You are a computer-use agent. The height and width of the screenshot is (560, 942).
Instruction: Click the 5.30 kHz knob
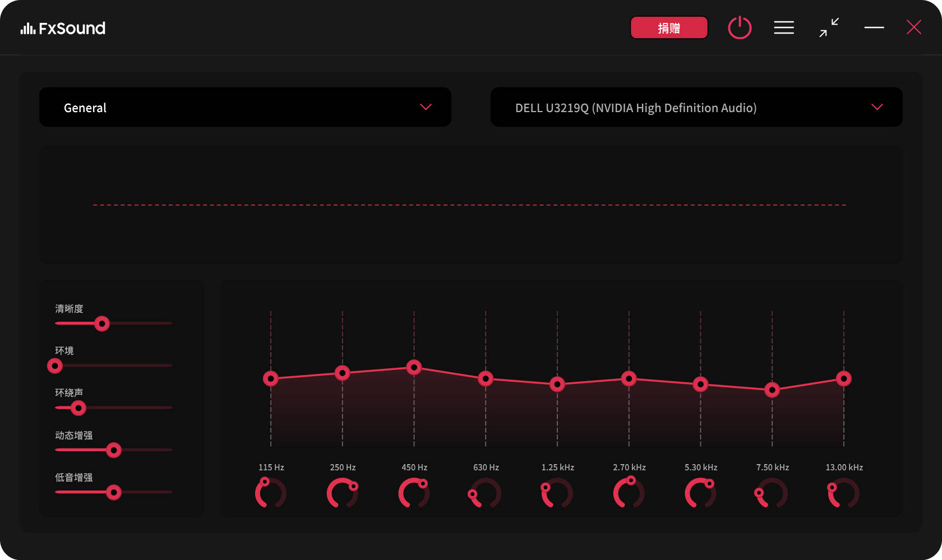(701, 493)
